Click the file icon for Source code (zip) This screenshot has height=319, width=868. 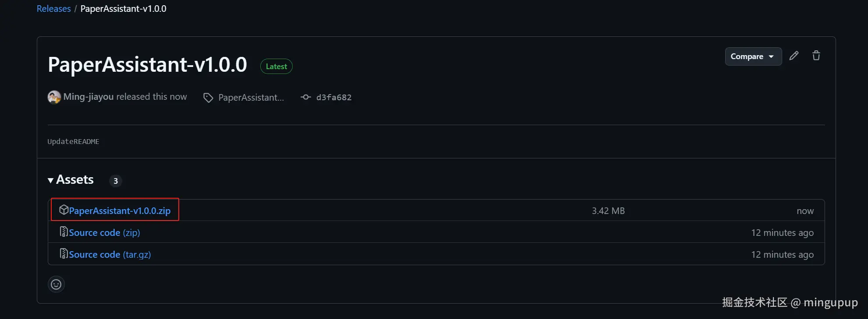point(64,232)
